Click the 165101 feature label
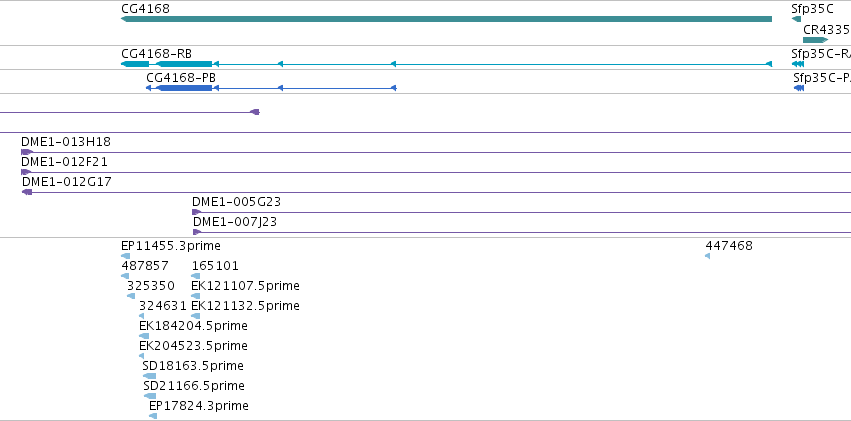Image resolution: width=851 pixels, height=421 pixels. coord(215,266)
